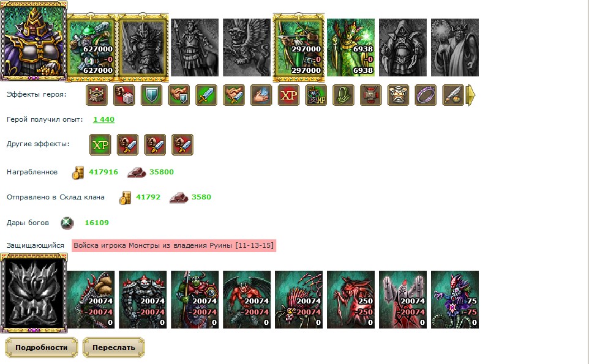The height and width of the screenshot is (364, 589).
Task: Click the defender's dark monster portrait
Action: coord(34,293)
